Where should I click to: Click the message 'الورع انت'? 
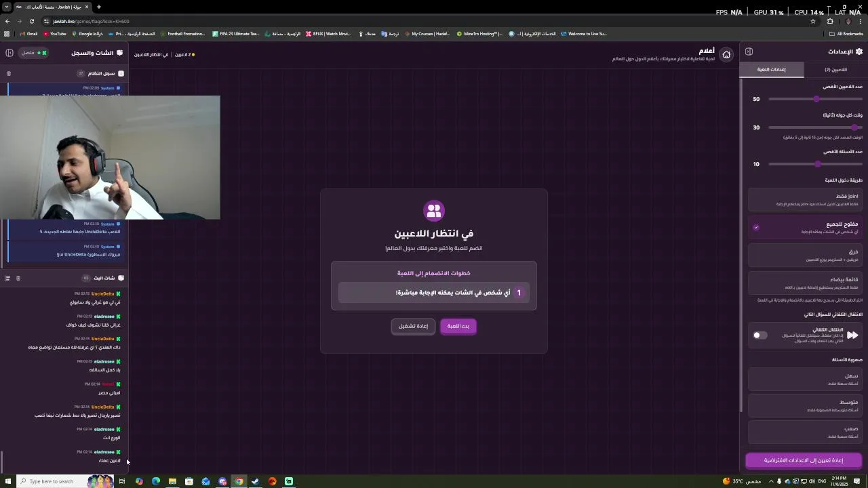coord(111,438)
